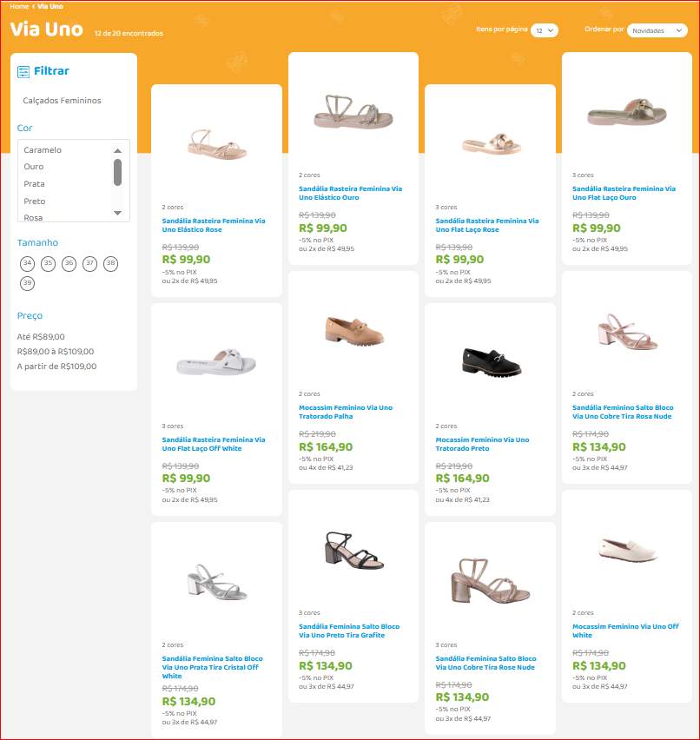Pick size 39 circle
The width and height of the screenshot is (700, 740).
[28, 283]
